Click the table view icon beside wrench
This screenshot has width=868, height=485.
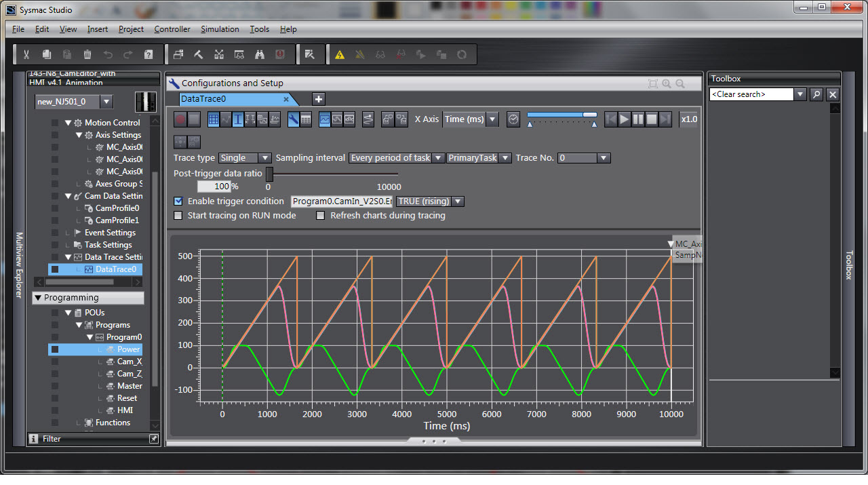coord(306,119)
